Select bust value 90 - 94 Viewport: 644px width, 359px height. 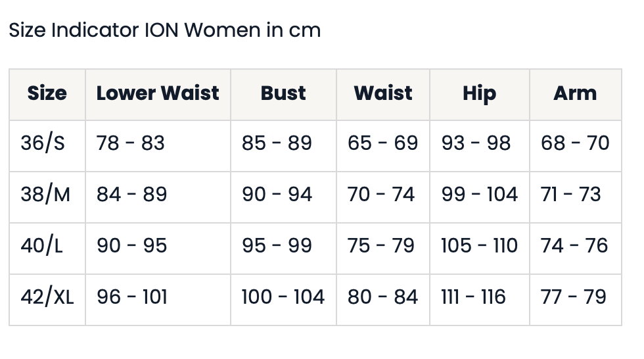(x=277, y=194)
